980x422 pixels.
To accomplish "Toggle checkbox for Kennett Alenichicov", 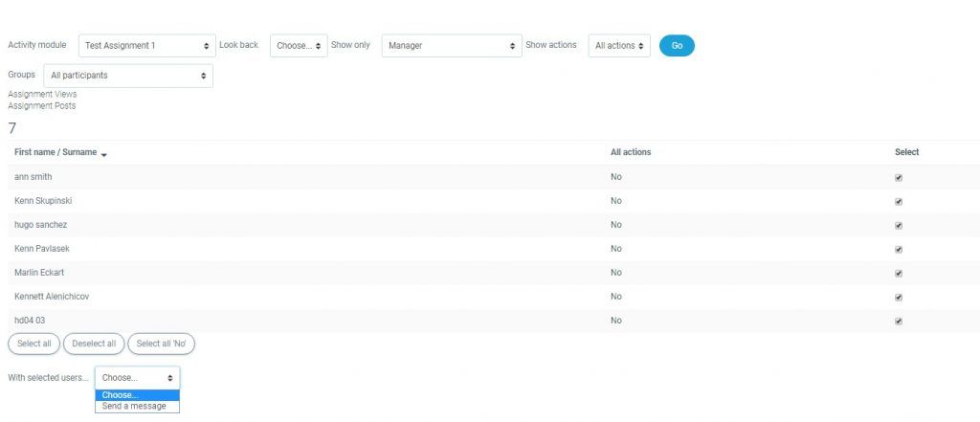I will (x=899, y=297).
